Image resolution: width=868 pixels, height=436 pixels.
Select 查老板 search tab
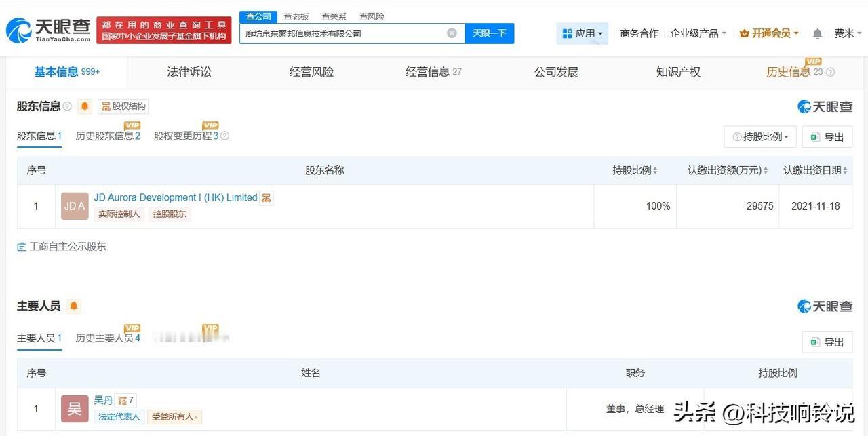click(296, 16)
